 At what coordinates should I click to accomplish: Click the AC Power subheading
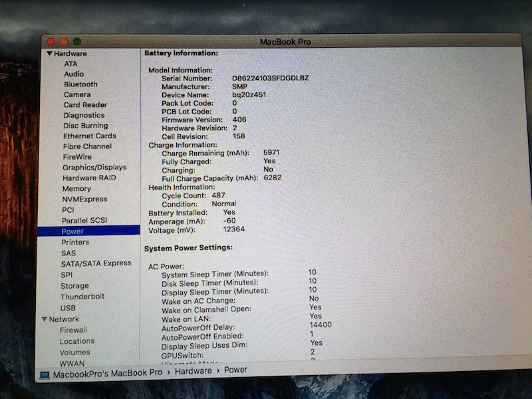click(166, 267)
